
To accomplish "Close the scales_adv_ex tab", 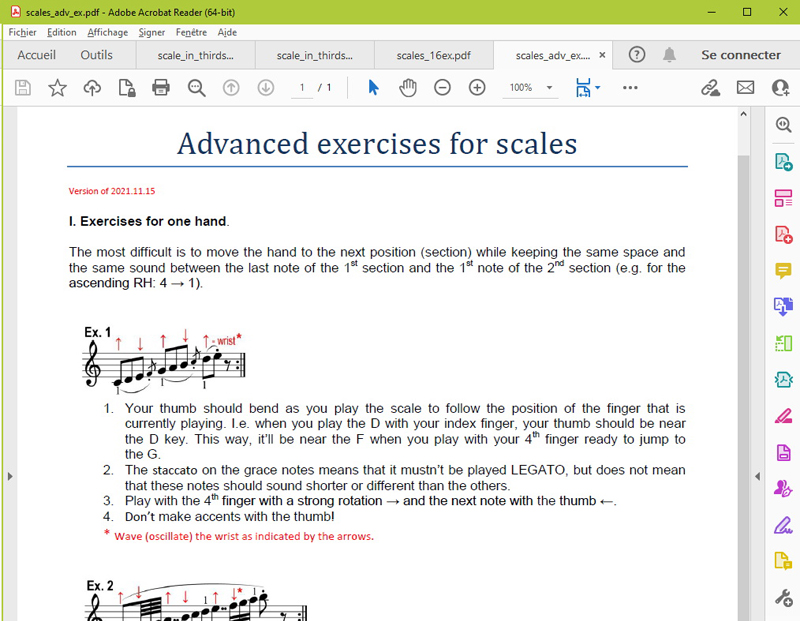I will (601, 55).
